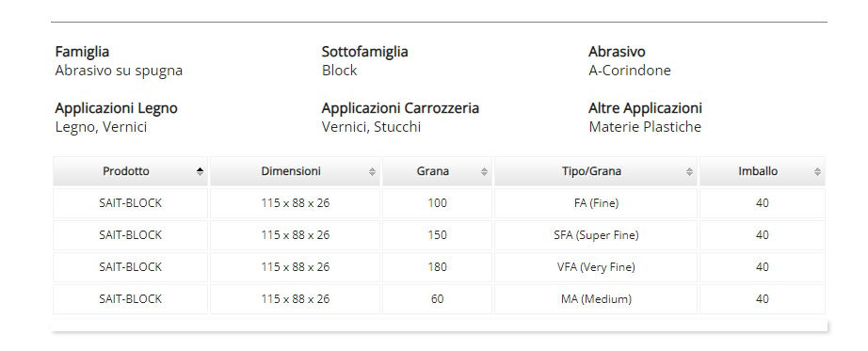Click the Abrasivo su spugna family text
Image resolution: width=868 pixels, height=351 pixels.
(x=119, y=71)
